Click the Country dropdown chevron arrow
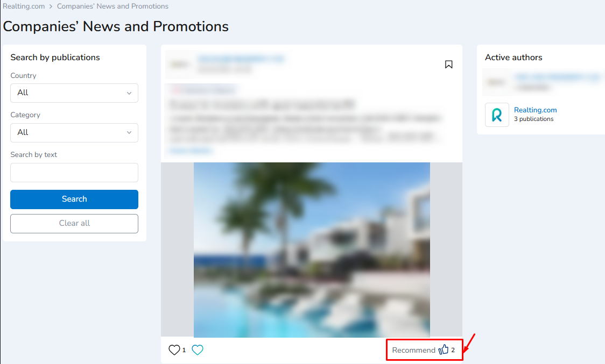Image resolution: width=605 pixels, height=364 pixels. [x=129, y=93]
